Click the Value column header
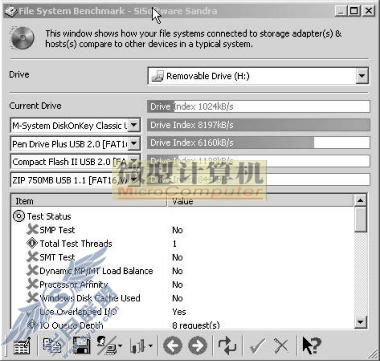This screenshot has width=380, height=361. (x=260, y=201)
